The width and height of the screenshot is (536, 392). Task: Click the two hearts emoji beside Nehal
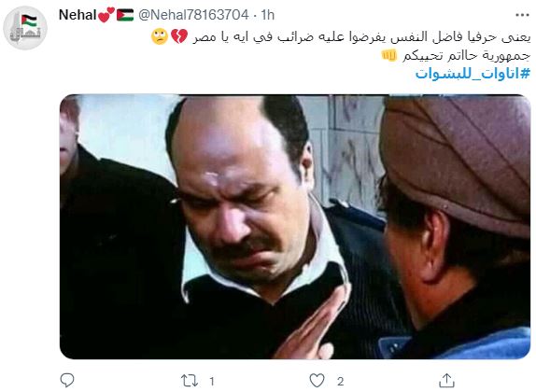[106, 15]
